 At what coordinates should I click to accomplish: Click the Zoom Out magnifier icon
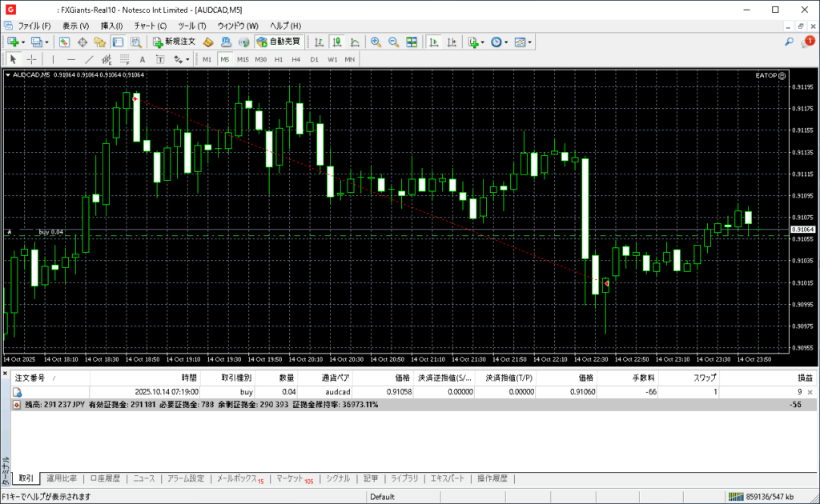point(393,42)
